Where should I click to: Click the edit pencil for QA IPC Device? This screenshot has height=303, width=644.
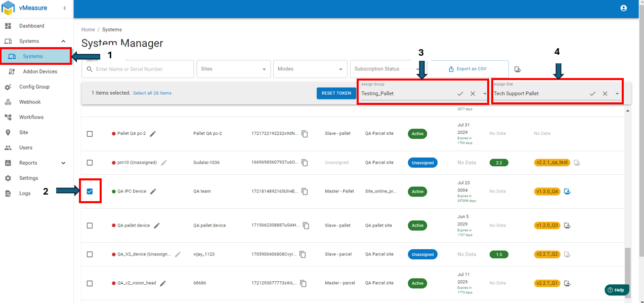pos(153,192)
